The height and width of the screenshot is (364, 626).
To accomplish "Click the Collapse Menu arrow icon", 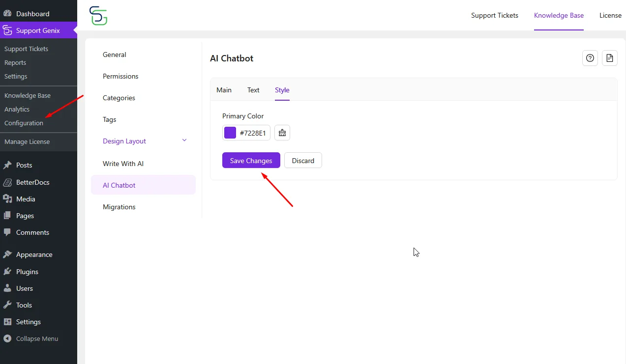I will (7, 338).
